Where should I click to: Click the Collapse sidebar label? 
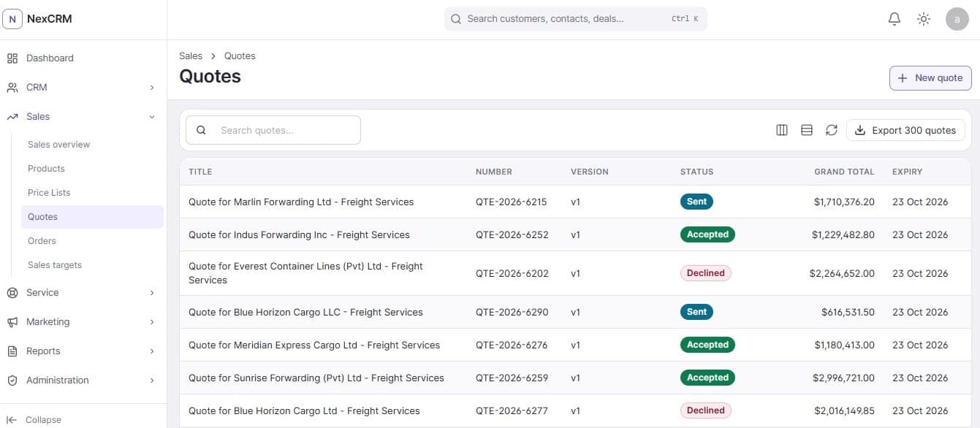[x=43, y=420]
